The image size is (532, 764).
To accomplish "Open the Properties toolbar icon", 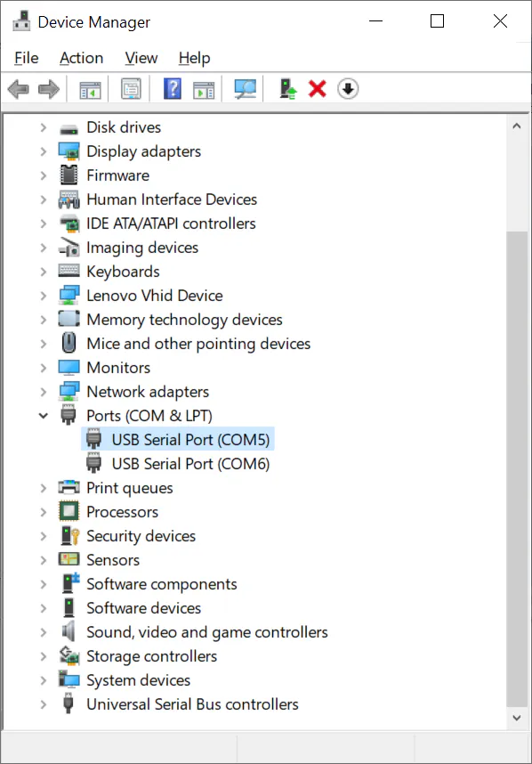I will point(131,89).
